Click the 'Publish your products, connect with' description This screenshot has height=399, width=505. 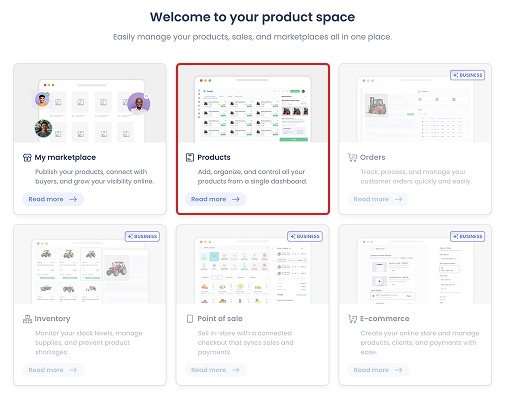click(94, 177)
